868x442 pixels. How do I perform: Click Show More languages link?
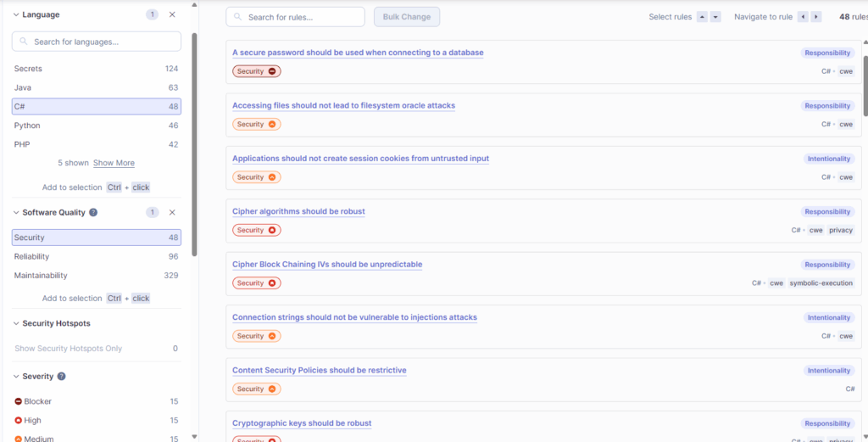[x=114, y=163]
